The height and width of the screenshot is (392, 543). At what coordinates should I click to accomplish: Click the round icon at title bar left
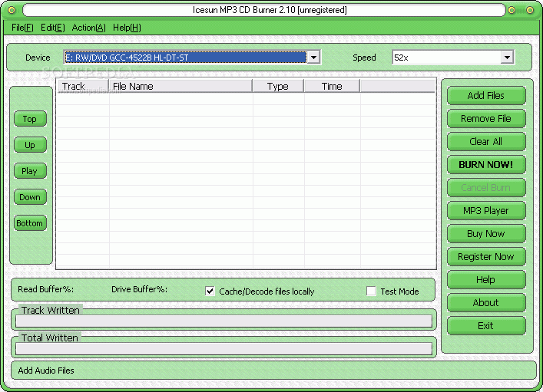12,10
